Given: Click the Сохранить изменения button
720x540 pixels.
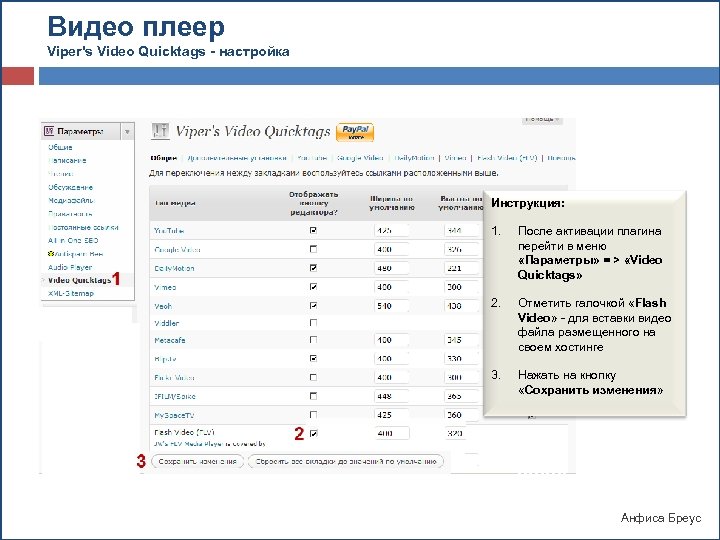Looking at the screenshot, I should [197, 461].
